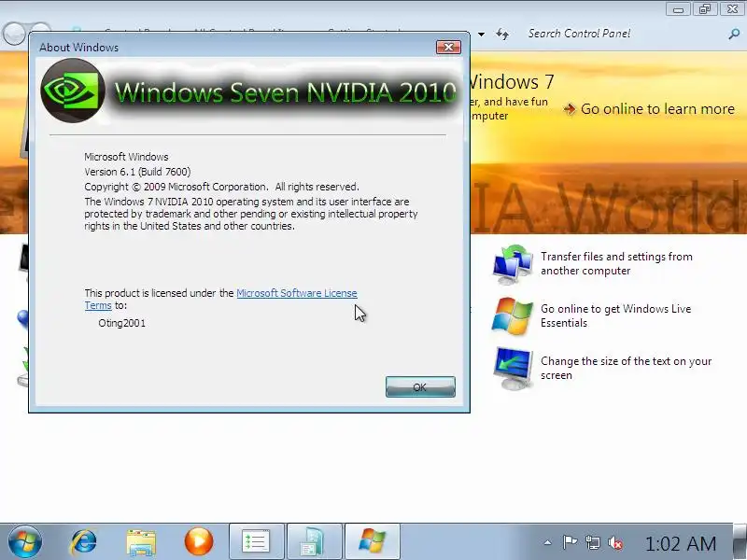The width and height of the screenshot is (747, 560).
Task: Click OK in About Windows dialog
Action: coord(420,386)
